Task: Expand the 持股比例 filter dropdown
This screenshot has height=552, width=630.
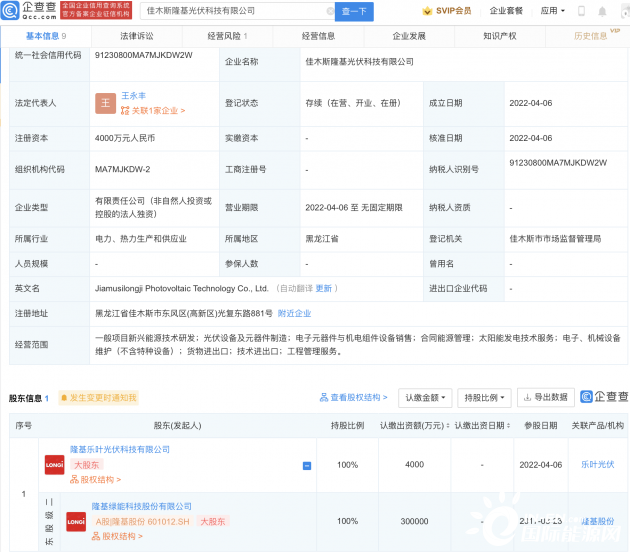Action: [x=484, y=398]
